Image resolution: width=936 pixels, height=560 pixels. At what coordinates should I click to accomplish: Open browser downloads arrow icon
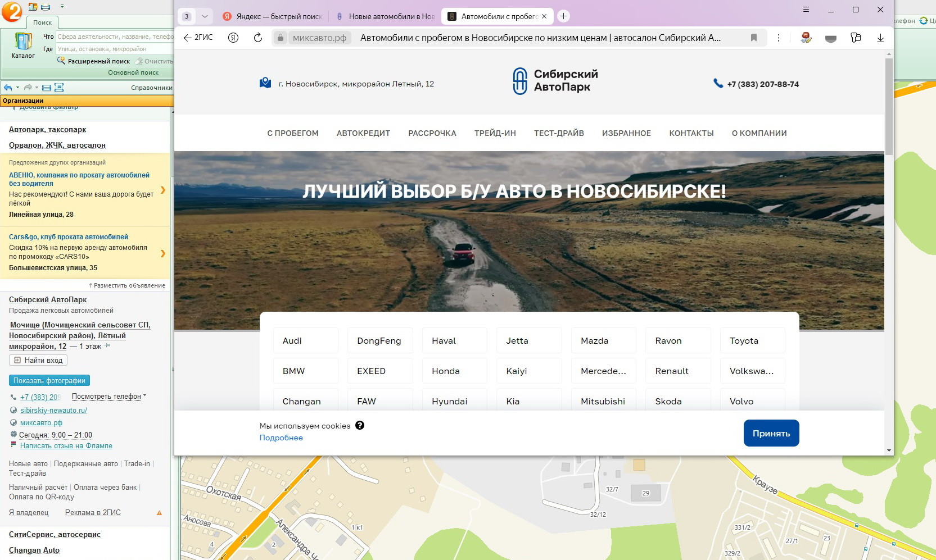point(880,38)
